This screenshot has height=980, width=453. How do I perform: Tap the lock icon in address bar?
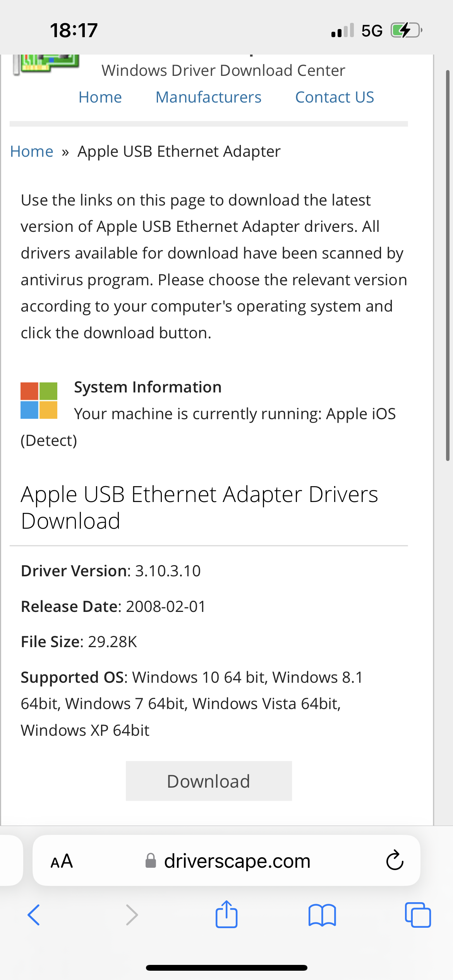pos(151,861)
